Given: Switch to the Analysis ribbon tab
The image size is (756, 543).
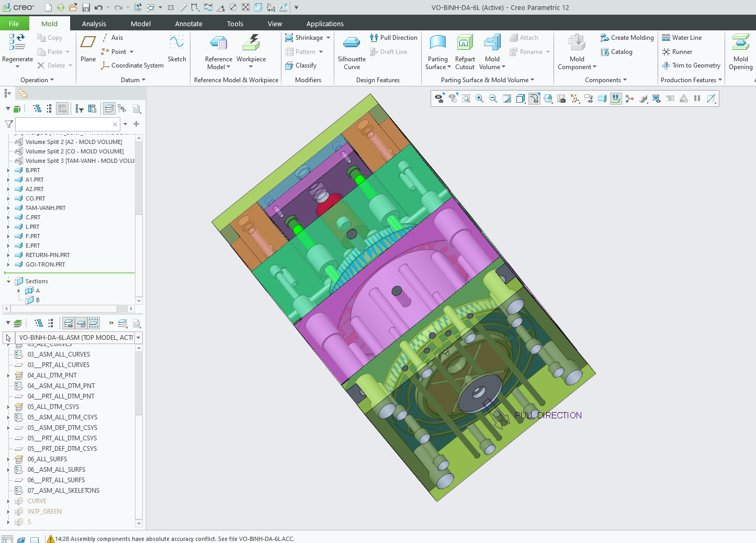Looking at the screenshot, I should coord(94,24).
